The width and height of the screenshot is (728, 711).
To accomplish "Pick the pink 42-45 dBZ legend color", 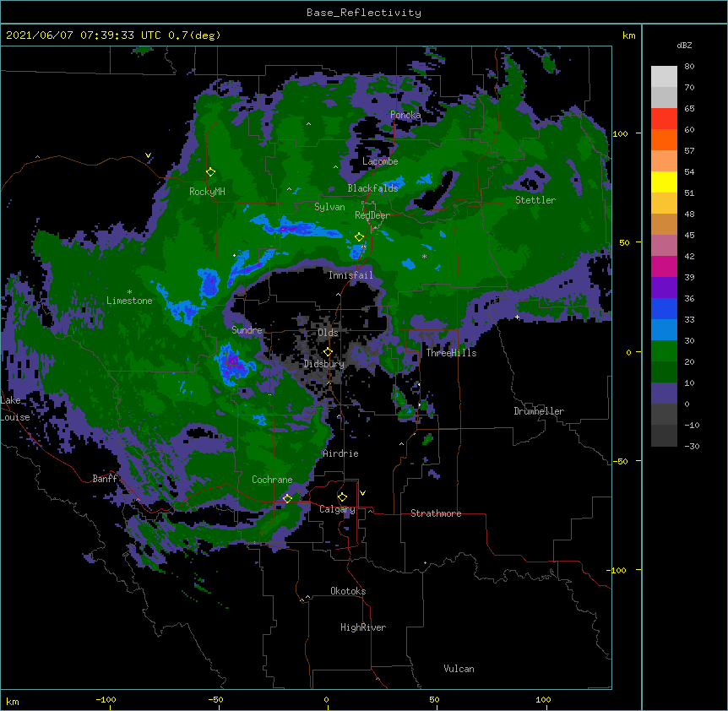I will [664, 245].
